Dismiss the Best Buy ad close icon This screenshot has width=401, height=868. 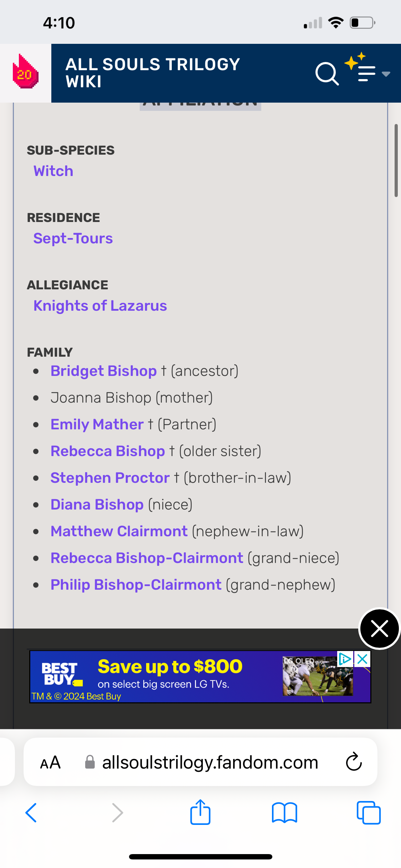point(363,659)
